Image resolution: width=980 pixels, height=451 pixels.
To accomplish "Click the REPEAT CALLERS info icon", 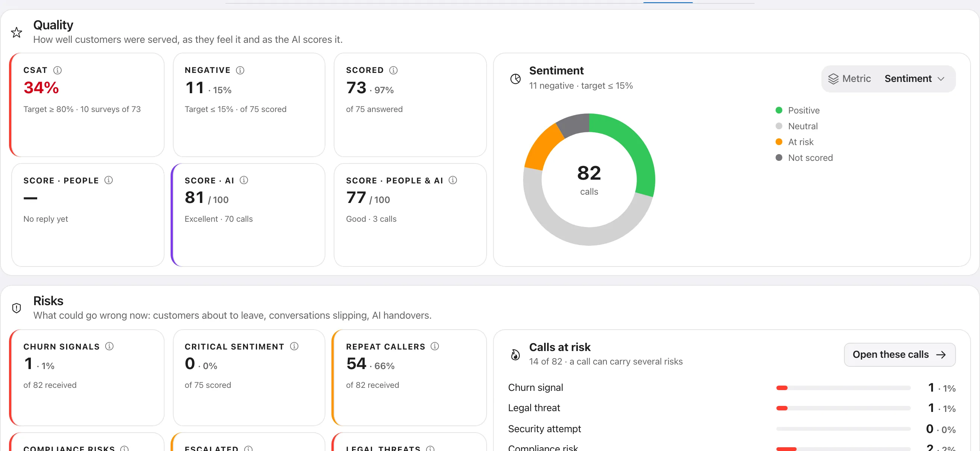I will pos(435,346).
